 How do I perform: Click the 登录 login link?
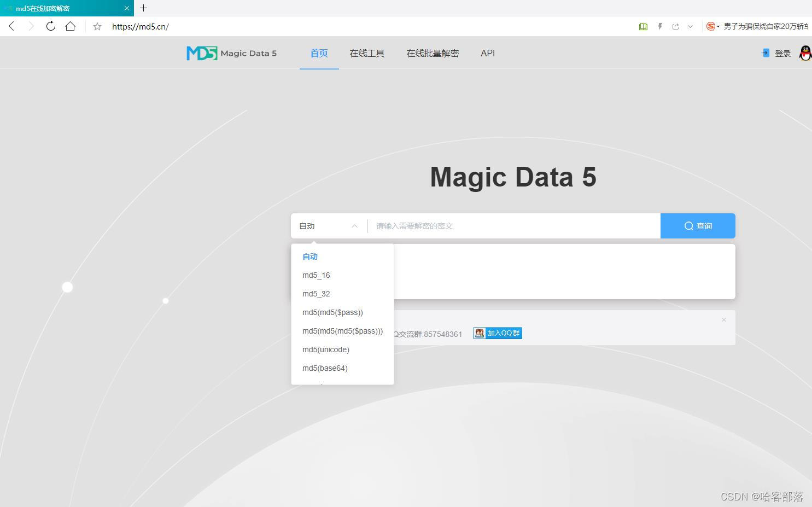pyautogui.click(x=782, y=53)
